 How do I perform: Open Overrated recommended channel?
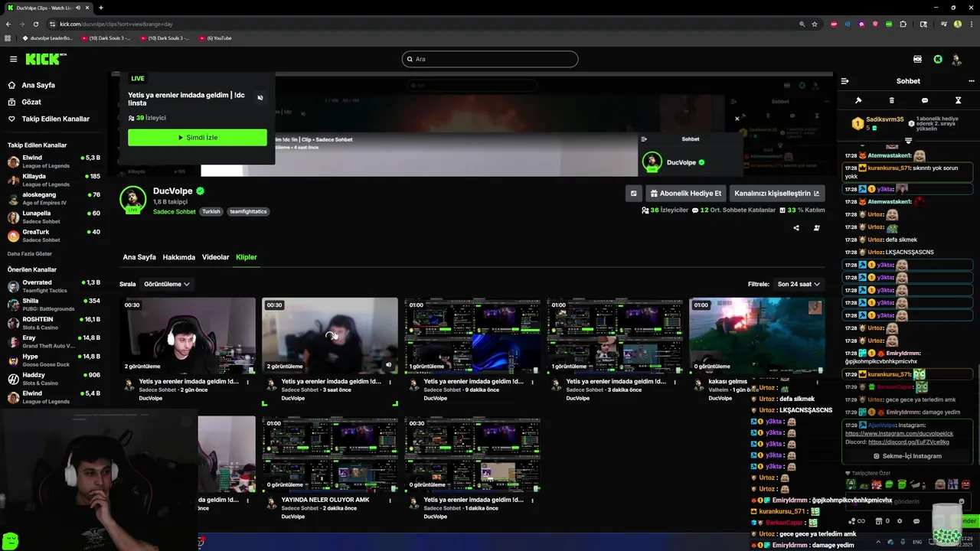tap(54, 286)
